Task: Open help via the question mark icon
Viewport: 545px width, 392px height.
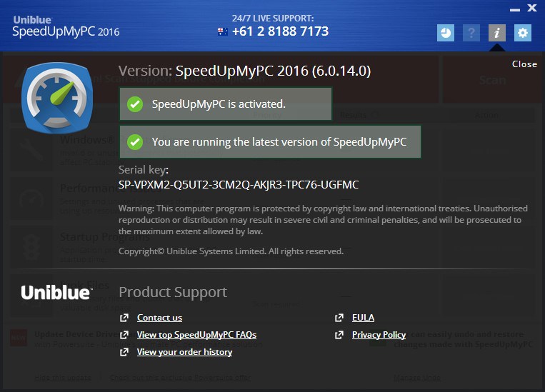Action: click(x=470, y=33)
